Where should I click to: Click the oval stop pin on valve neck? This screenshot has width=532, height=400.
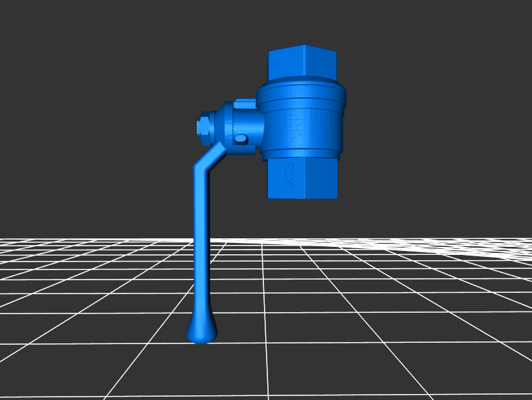[x=240, y=138]
